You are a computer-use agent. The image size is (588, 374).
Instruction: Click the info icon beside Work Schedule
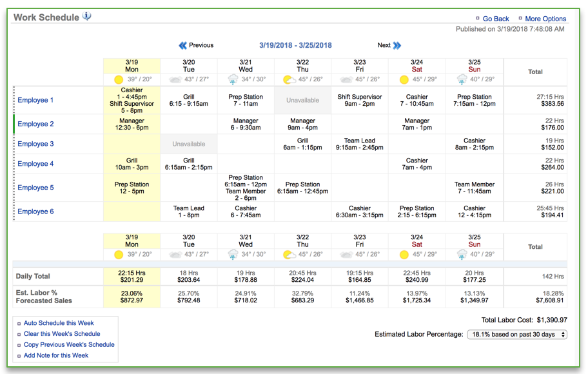coord(86,17)
